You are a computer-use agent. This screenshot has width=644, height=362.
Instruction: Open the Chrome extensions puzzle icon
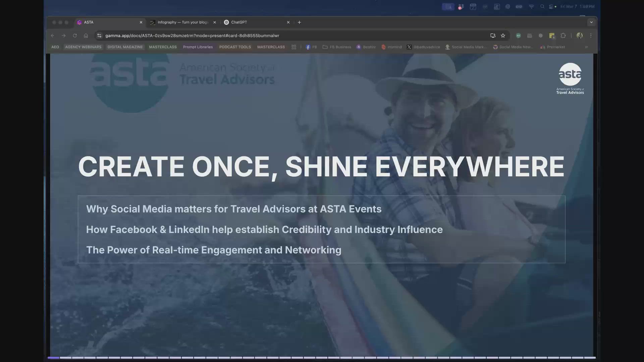tap(563, 36)
